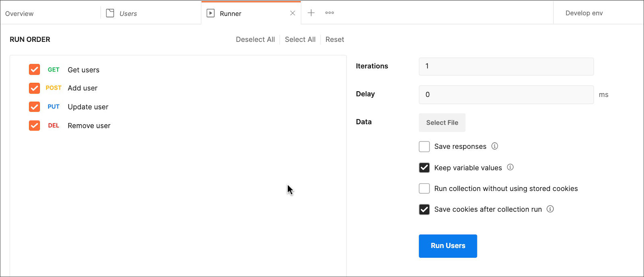Disable Keep variable values
Screen dimensions: 644x277
click(x=424, y=168)
